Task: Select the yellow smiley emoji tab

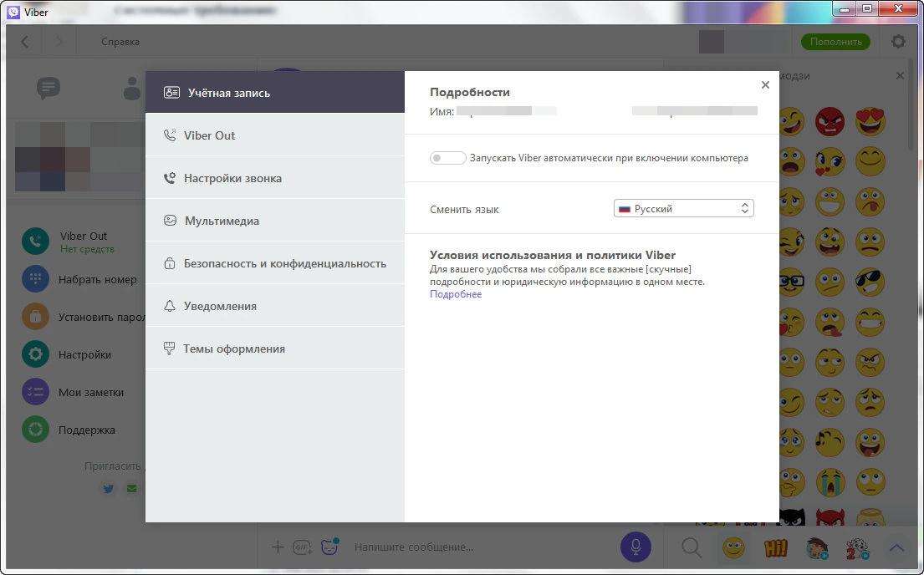Action: (x=733, y=548)
